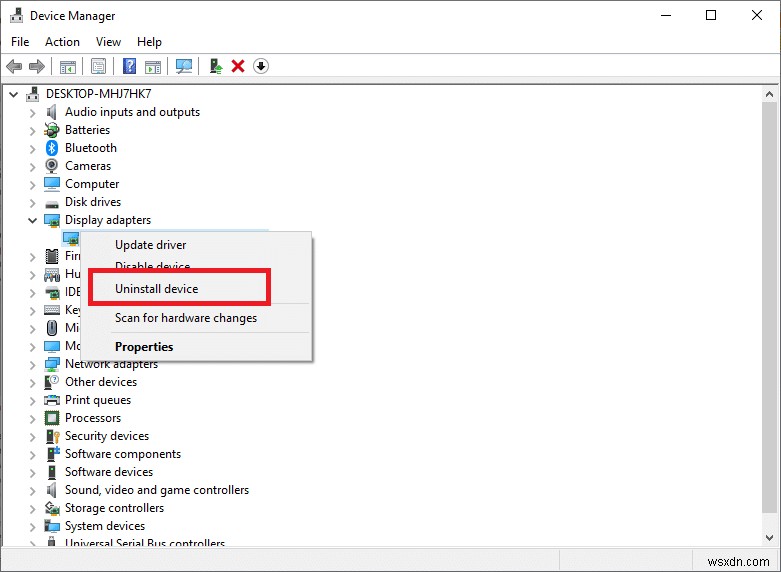Click the Security devices key icon
The height and width of the screenshot is (572, 781).
point(53,436)
